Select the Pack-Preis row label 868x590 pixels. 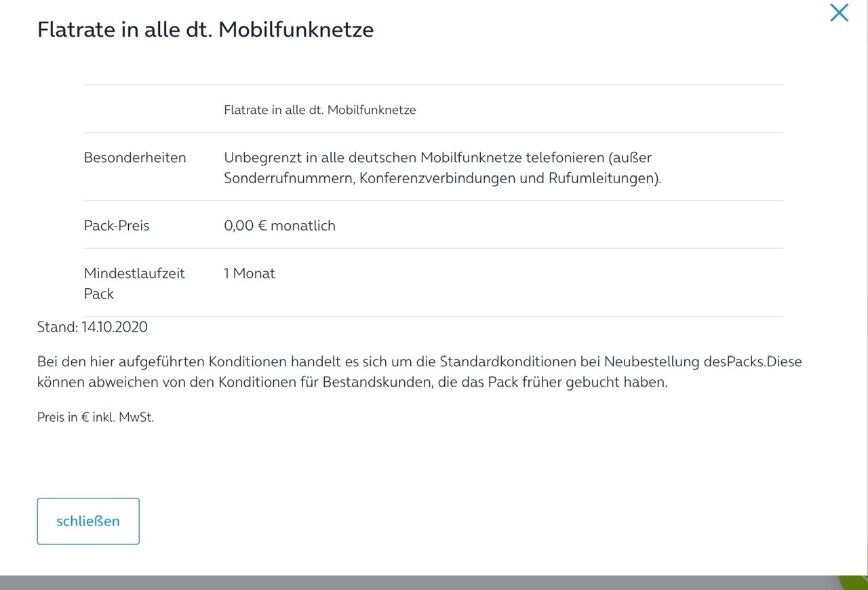click(117, 226)
